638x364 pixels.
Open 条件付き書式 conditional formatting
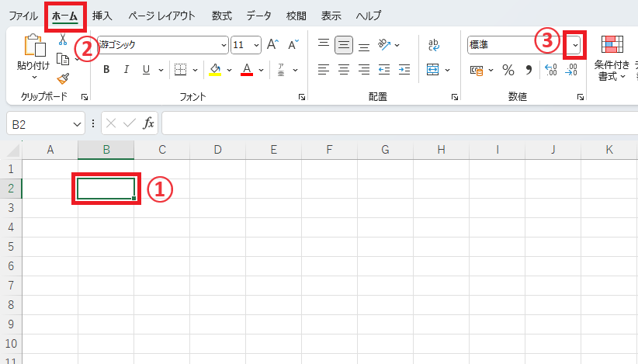coord(612,58)
